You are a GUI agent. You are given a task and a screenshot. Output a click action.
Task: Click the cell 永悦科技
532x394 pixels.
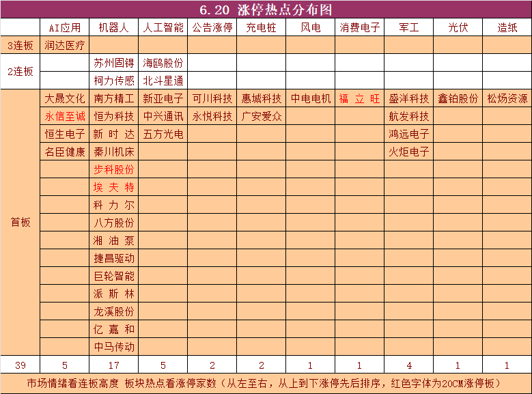pyautogui.click(x=212, y=116)
